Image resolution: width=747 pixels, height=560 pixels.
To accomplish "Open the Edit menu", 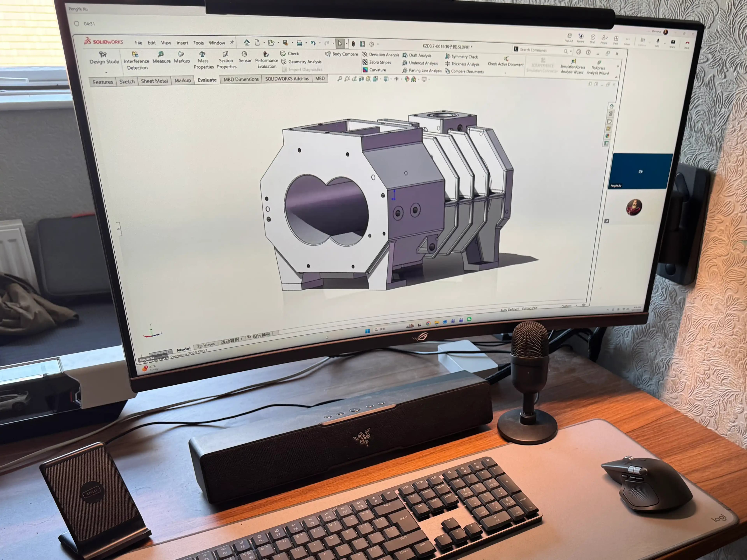I will 152,43.
